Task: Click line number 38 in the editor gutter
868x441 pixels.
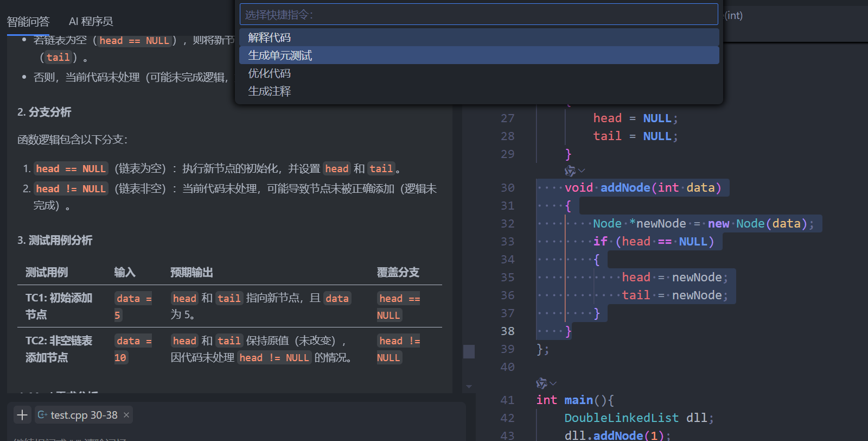Action: point(507,331)
